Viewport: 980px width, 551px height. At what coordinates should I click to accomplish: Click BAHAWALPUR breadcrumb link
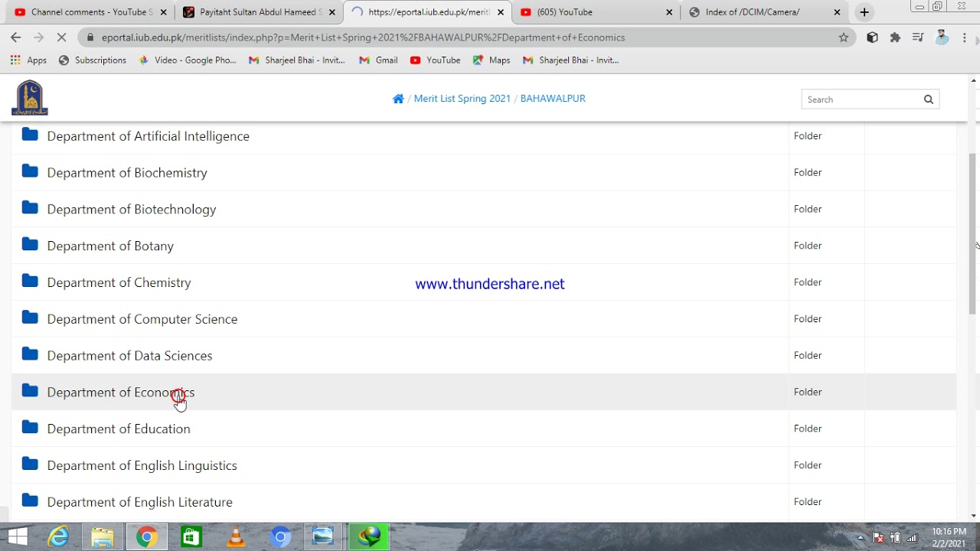pos(553,99)
